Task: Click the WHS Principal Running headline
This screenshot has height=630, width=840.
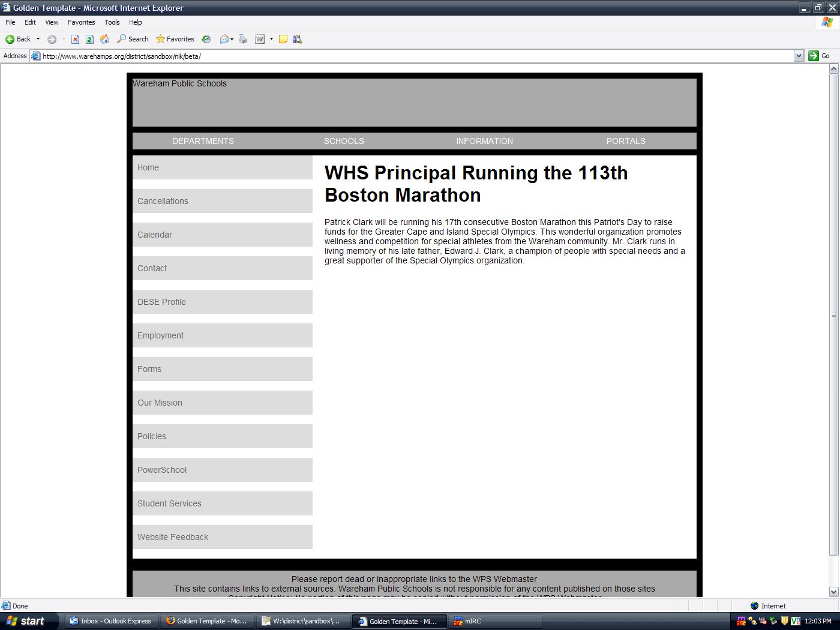Action: [x=476, y=184]
